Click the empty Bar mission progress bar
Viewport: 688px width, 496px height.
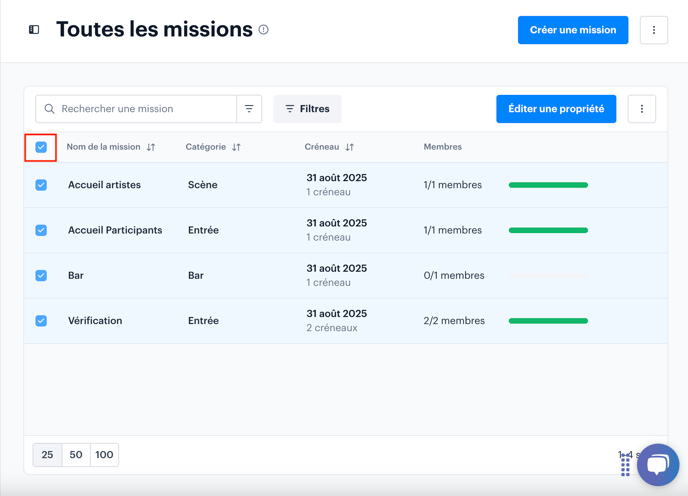click(x=548, y=275)
